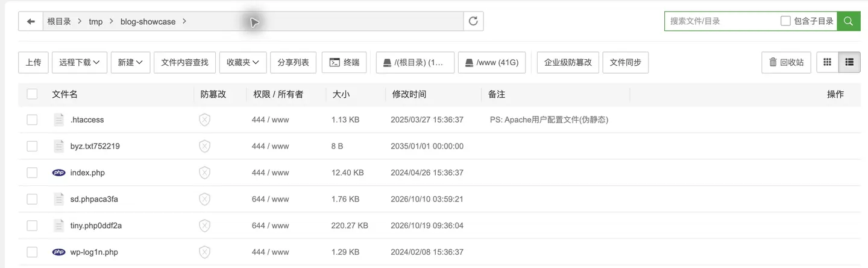Enable the 包含子目录 checkbox
This screenshot has height=268, width=868.
point(785,21)
